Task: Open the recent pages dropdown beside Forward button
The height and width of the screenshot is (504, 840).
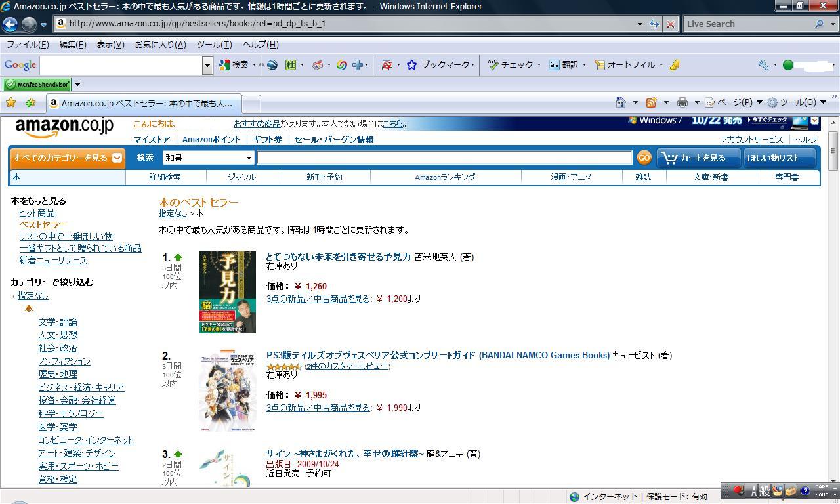Action: [x=43, y=24]
